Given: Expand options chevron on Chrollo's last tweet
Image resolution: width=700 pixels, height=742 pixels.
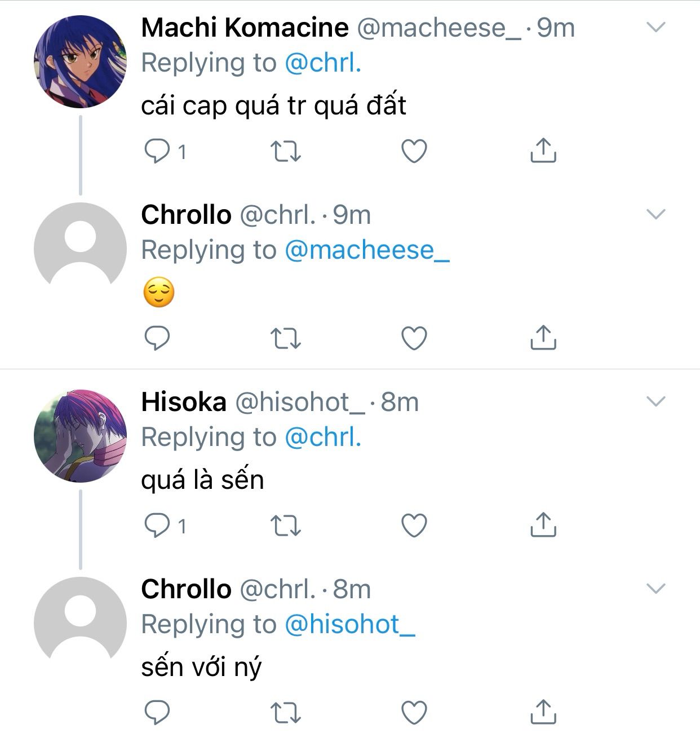Looking at the screenshot, I should (656, 589).
